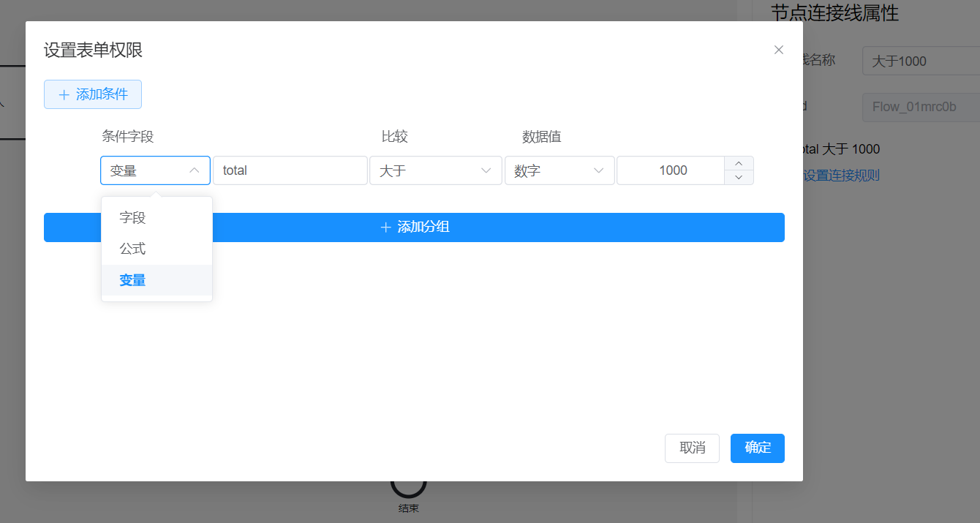This screenshot has width=980, height=523.
Task: Choose 公式 in the dropdown list
Action: pos(133,249)
